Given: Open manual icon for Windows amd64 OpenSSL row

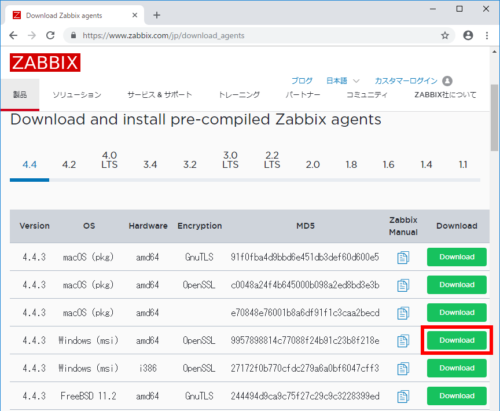Looking at the screenshot, I should tap(403, 341).
